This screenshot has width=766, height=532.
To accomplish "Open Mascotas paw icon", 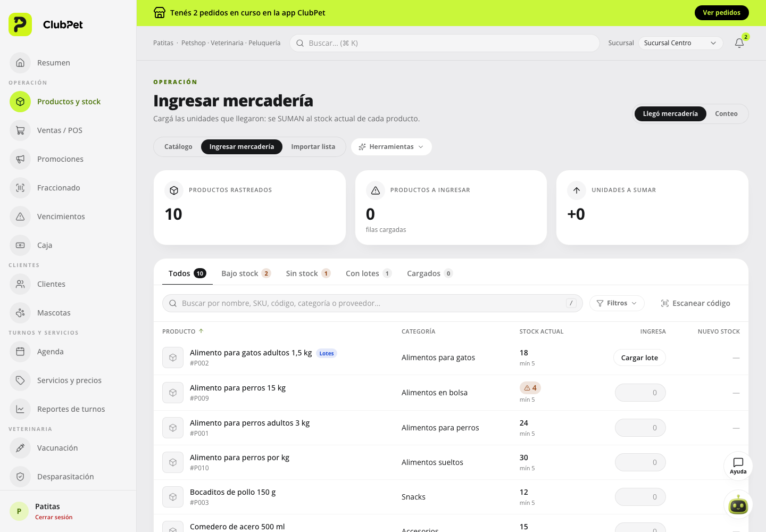I will point(20,313).
